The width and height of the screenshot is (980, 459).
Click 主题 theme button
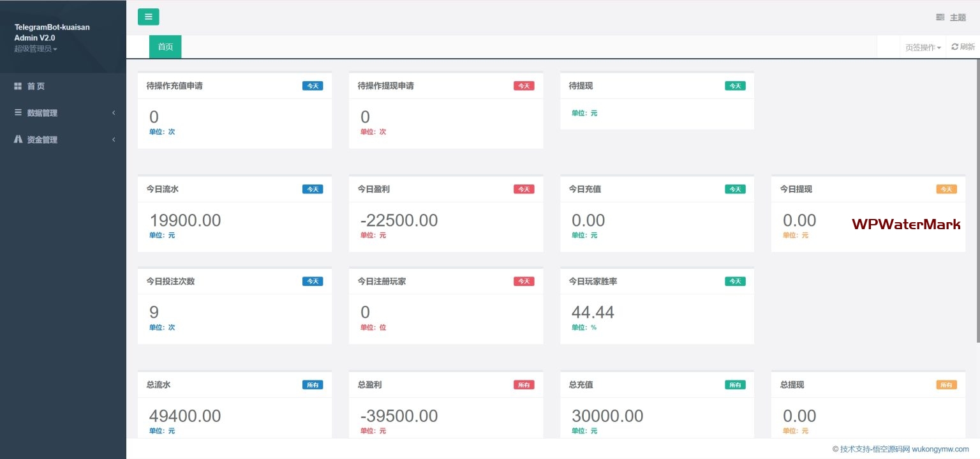[x=951, y=17]
